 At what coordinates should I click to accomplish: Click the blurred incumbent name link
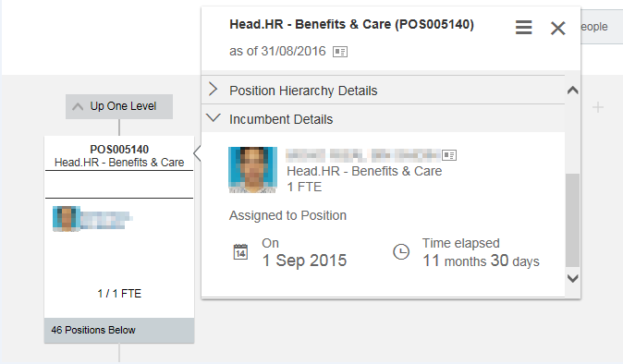pyautogui.click(x=362, y=155)
